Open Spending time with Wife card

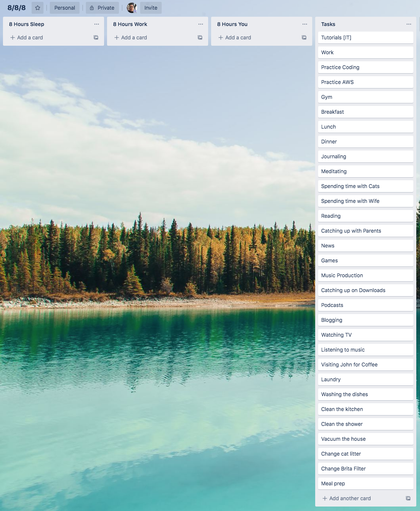pos(366,201)
